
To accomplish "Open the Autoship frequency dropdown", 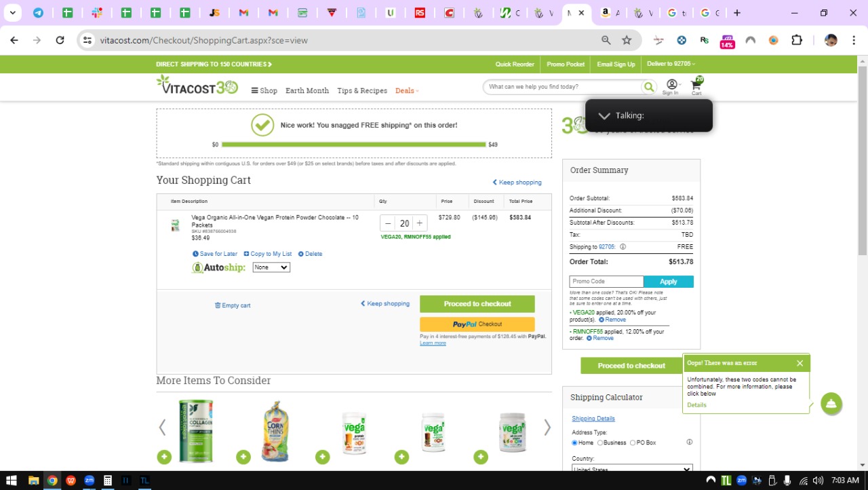I will click(x=271, y=267).
